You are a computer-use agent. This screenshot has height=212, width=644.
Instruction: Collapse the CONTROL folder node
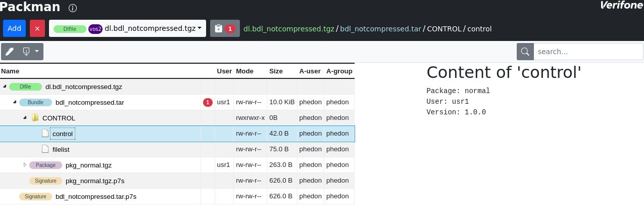click(25, 118)
